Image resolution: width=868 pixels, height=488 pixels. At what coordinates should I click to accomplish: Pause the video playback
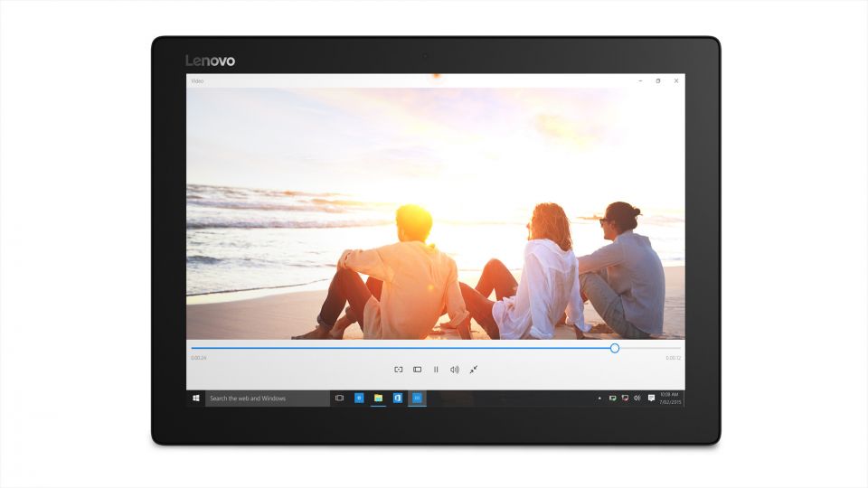(x=436, y=370)
